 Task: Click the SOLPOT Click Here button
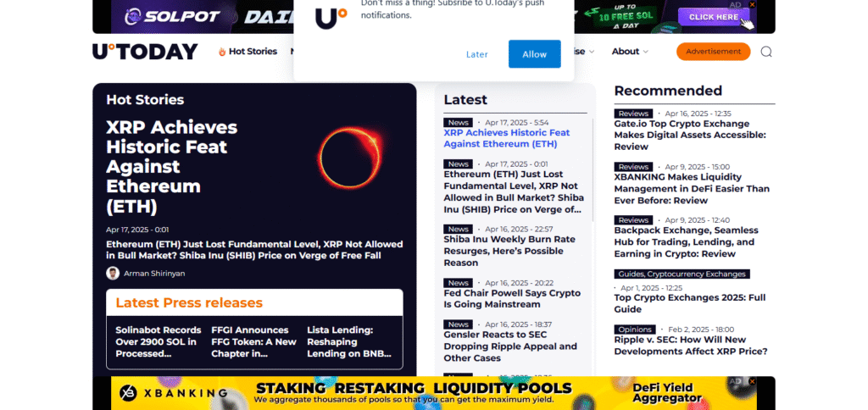713,17
